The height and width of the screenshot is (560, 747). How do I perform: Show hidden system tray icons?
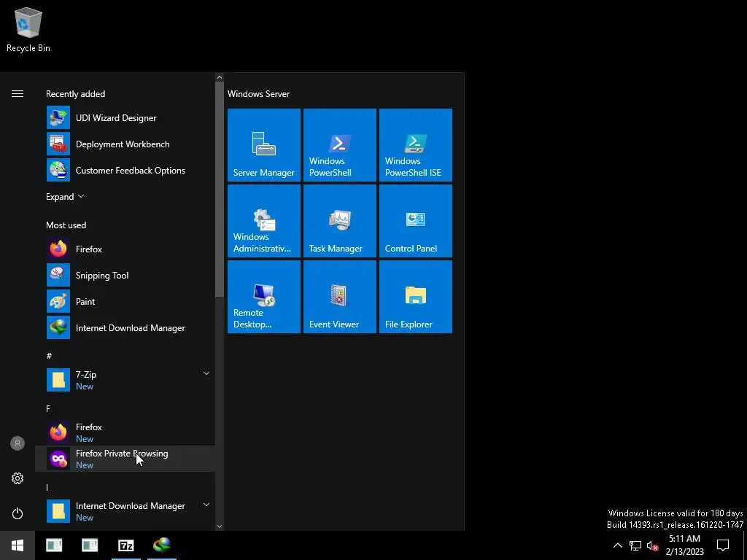click(617, 545)
